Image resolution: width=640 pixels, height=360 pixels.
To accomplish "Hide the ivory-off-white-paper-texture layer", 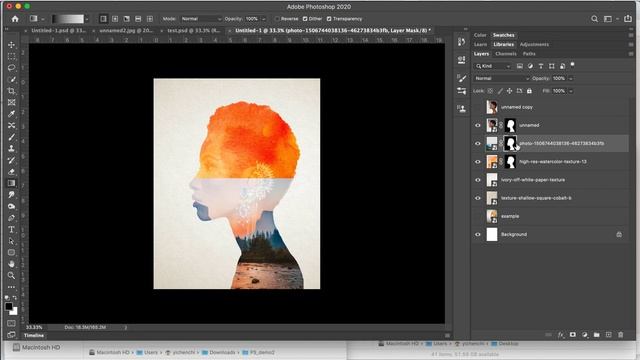I will pyautogui.click(x=478, y=180).
